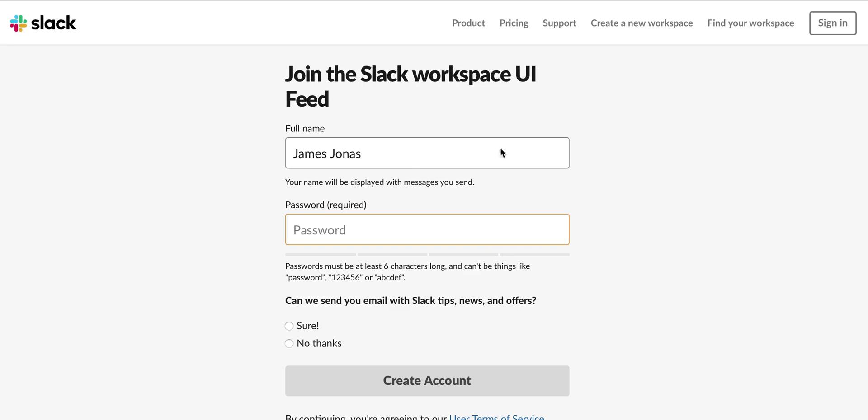Focus the Password input field
Image resolution: width=868 pixels, height=420 pixels.
(x=427, y=229)
